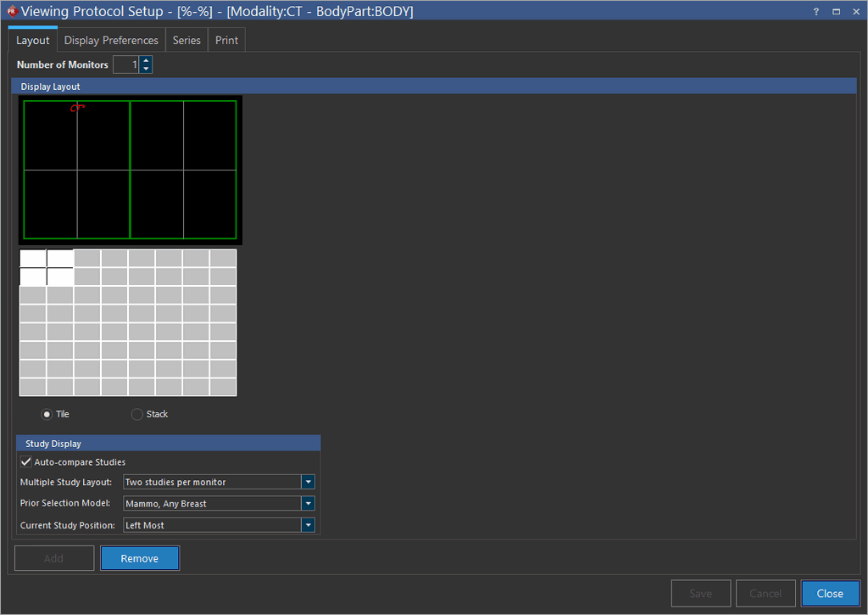
Task: Uncheck Auto-compare Studies checkbox
Action: click(26, 462)
